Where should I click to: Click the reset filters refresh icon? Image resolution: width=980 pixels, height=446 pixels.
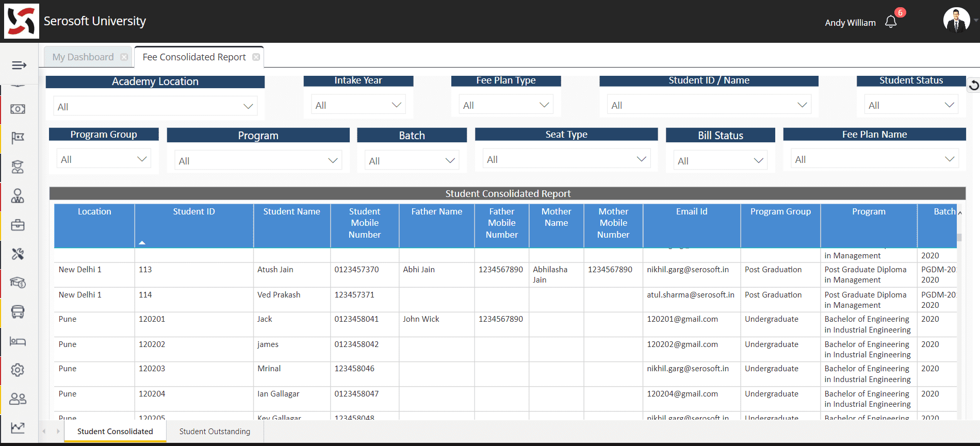click(x=973, y=85)
